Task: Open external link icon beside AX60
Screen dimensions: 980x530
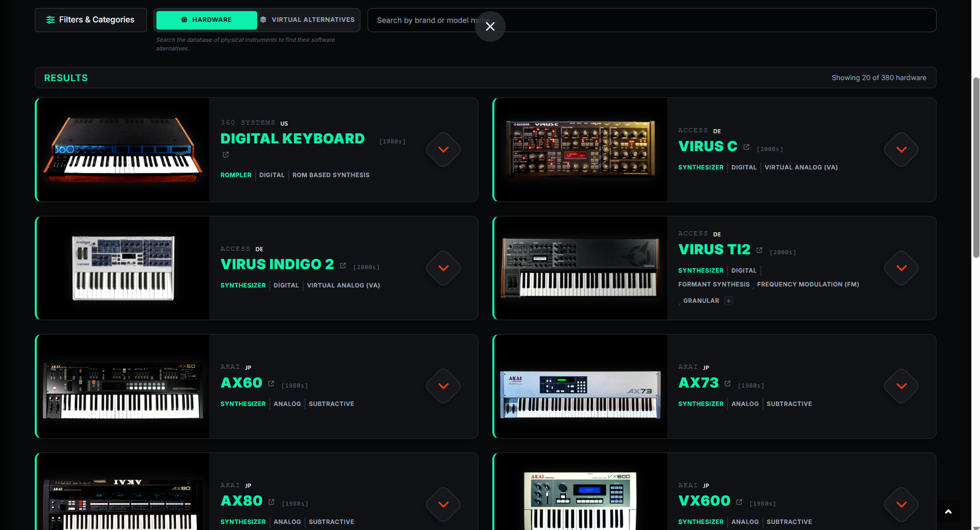Action: pos(271,384)
